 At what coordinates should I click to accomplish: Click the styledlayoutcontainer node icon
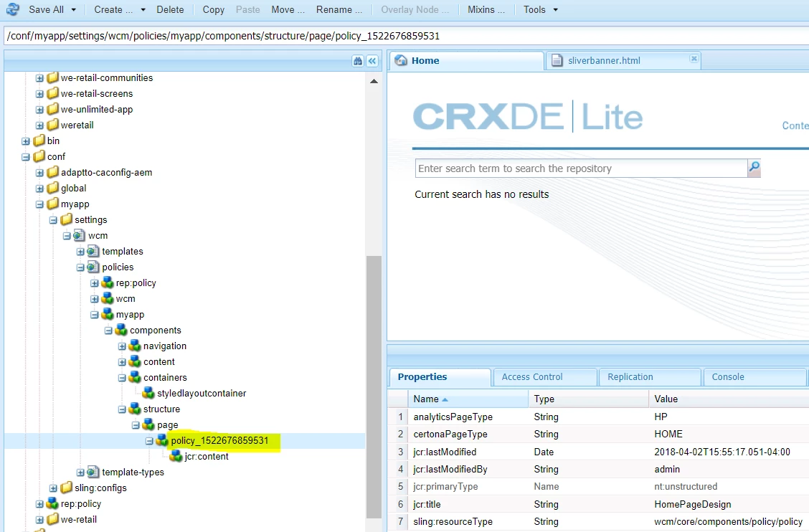pos(148,393)
